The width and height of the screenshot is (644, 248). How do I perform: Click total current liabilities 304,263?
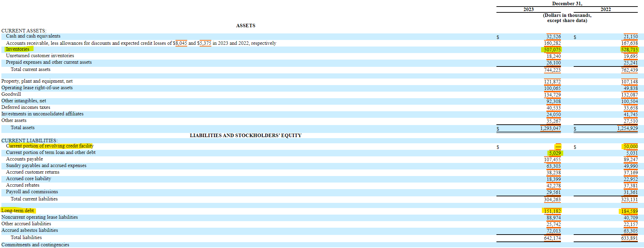pyautogui.click(x=552, y=199)
